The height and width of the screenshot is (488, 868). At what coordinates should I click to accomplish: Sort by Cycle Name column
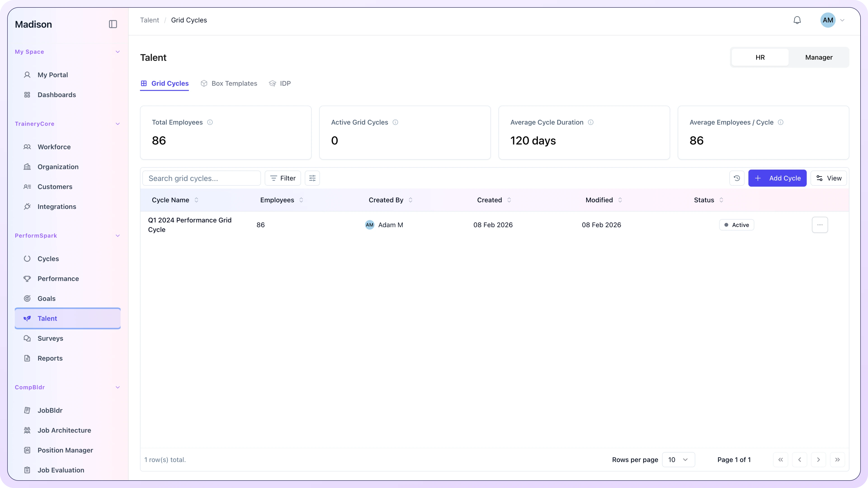pos(175,200)
